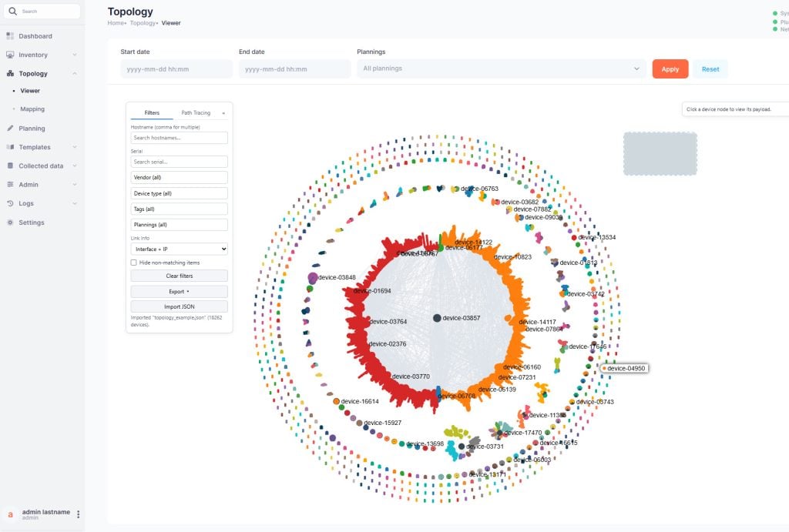Click the device-03770 label

pyautogui.click(x=411, y=376)
